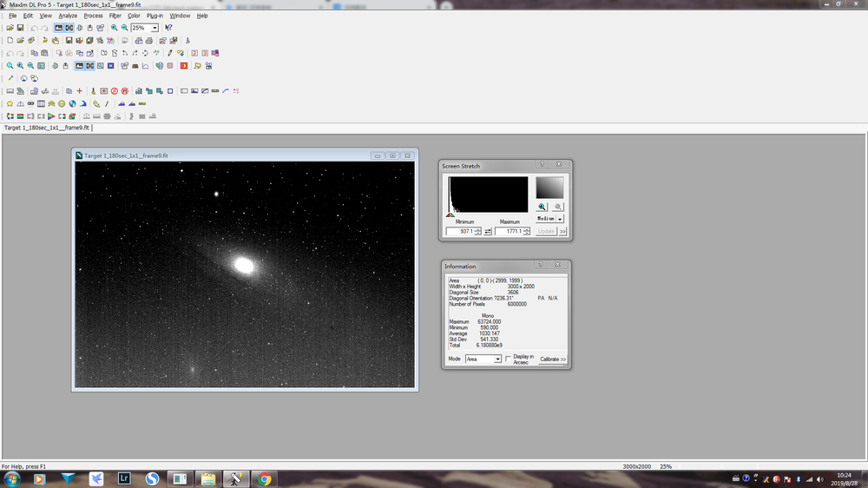Click the swap min/max arrows button
Screen dimensions: 868x488
point(488,232)
